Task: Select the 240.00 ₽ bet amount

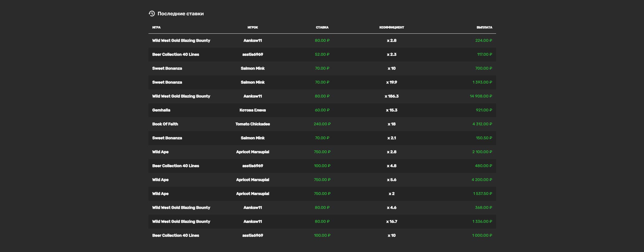Action: click(x=322, y=124)
